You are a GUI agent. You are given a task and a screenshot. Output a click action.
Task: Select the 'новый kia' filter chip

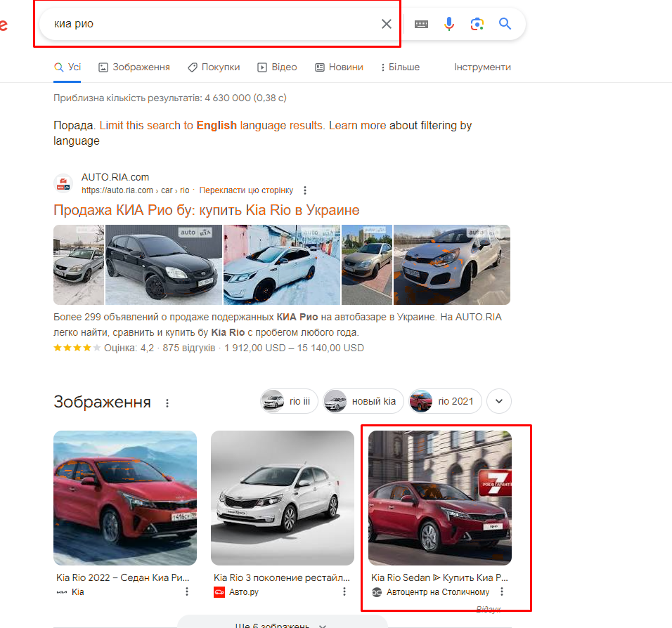[x=363, y=401]
